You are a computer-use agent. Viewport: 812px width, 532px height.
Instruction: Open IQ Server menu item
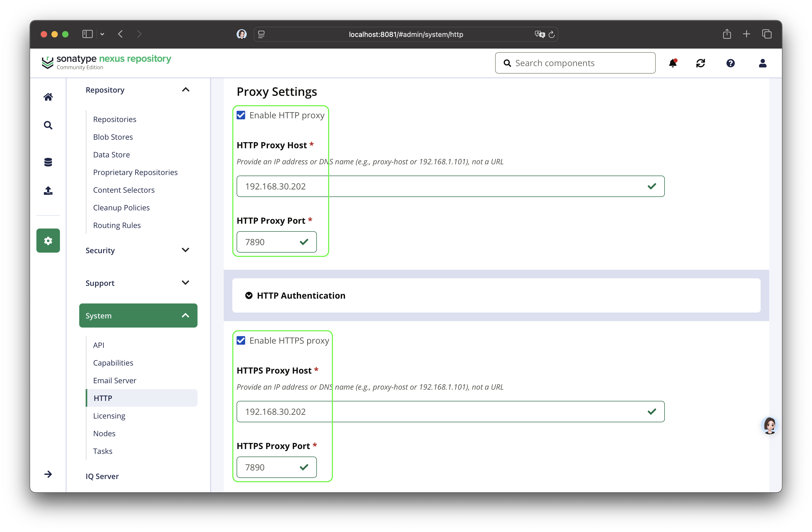click(x=102, y=476)
